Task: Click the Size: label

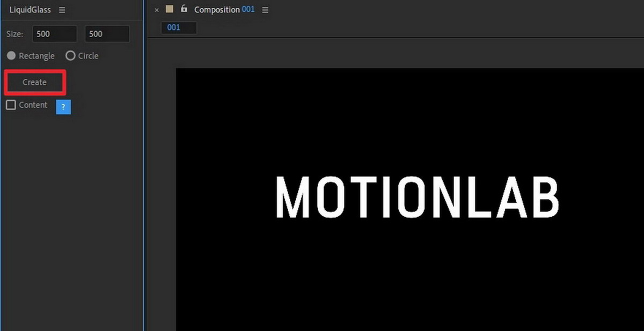Action: tap(15, 34)
